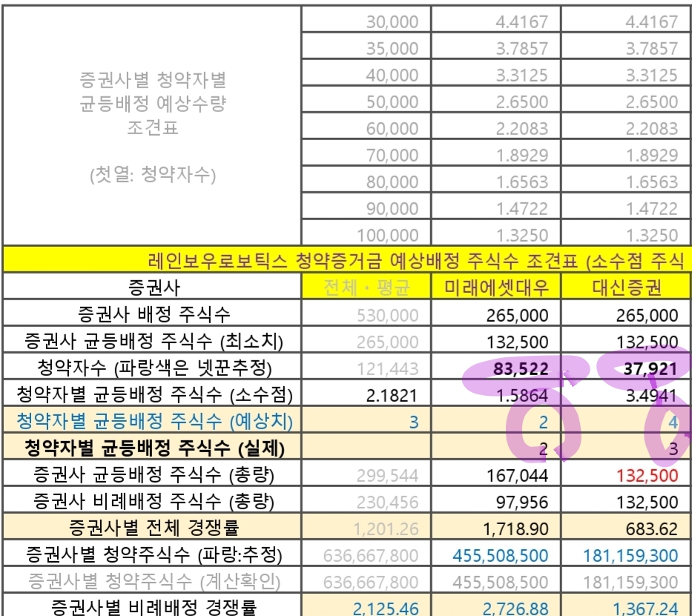The image size is (692, 616).
Task: Click the '증권사별 청약주식수 (파랑:추정)' row label
Action: (152, 554)
